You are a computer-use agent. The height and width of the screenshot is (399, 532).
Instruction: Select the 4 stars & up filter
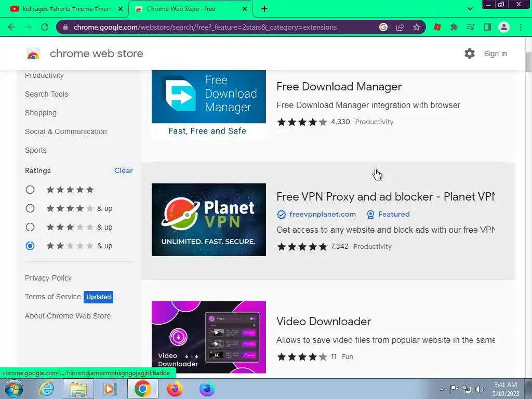[30, 208]
